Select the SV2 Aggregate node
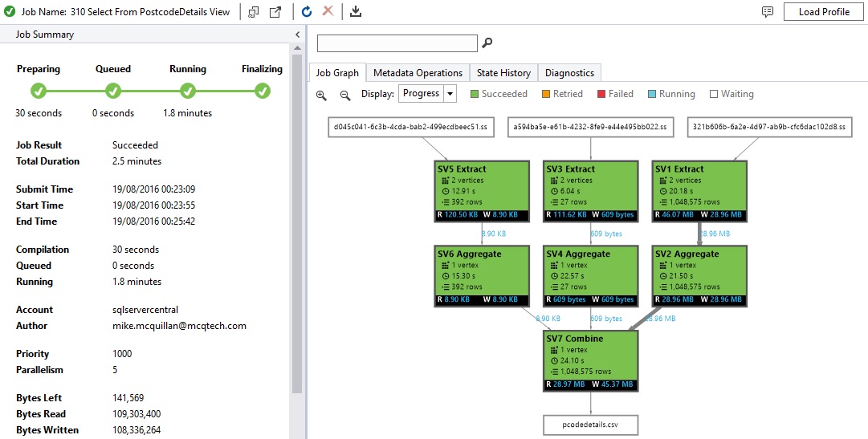 (699, 276)
